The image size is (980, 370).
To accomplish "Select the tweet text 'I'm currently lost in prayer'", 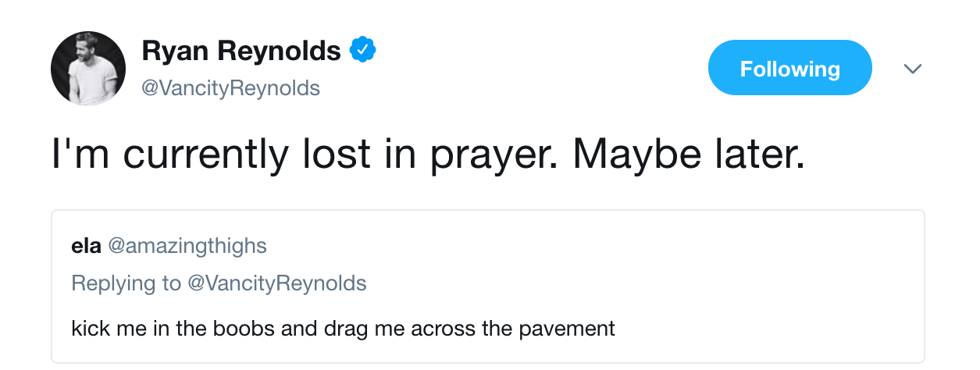I will pos(301,155).
